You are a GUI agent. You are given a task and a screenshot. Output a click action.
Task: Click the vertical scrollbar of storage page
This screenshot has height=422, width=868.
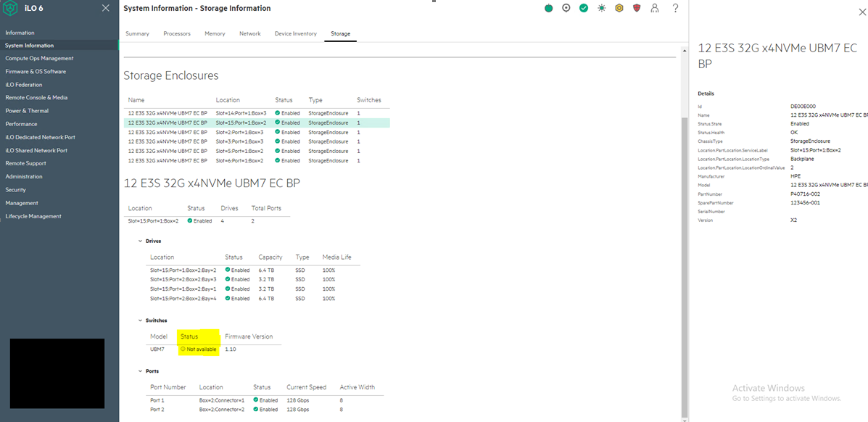coord(685,266)
